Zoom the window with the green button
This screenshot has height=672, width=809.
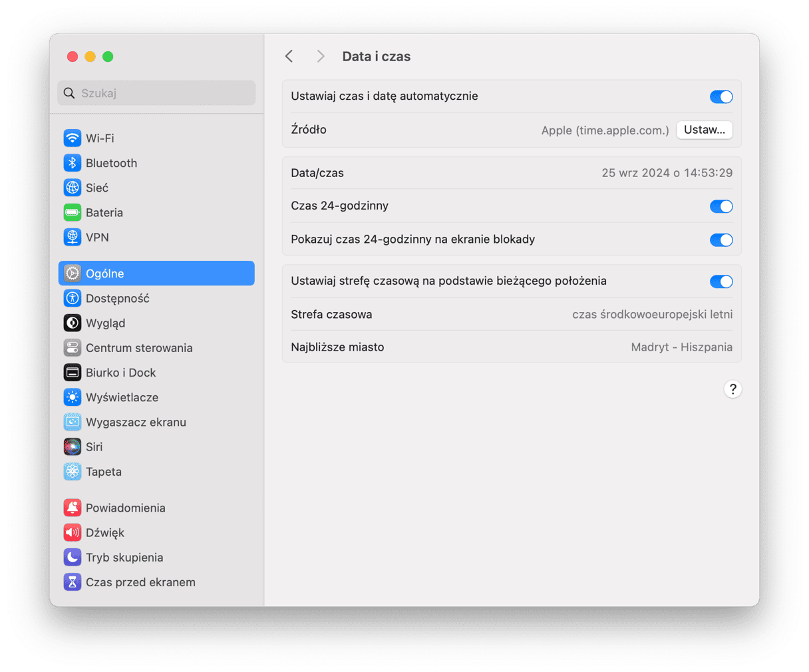coord(108,57)
